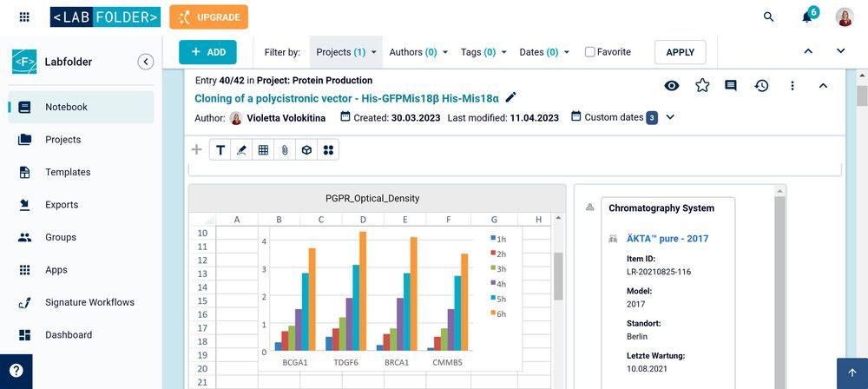This screenshot has width=868, height=389.
Task: Open the entry history clock icon
Action: [x=761, y=85]
